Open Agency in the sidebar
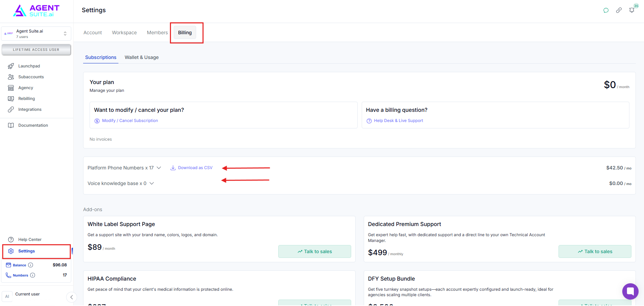 click(26, 88)
